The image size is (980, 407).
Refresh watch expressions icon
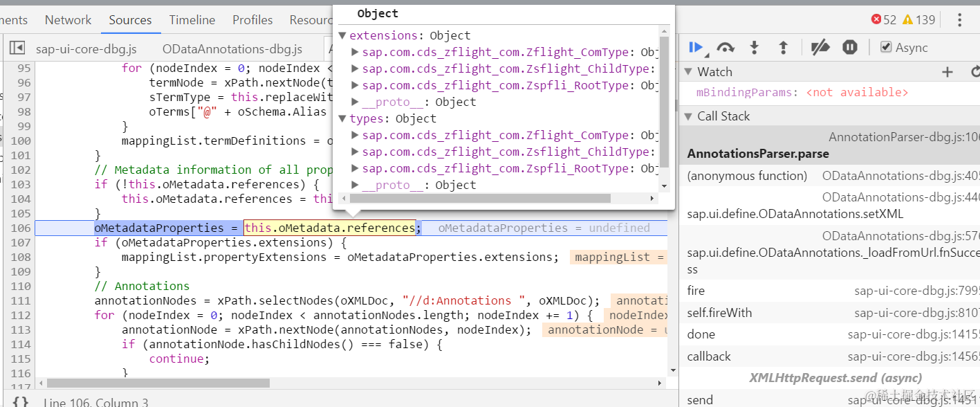point(975,72)
